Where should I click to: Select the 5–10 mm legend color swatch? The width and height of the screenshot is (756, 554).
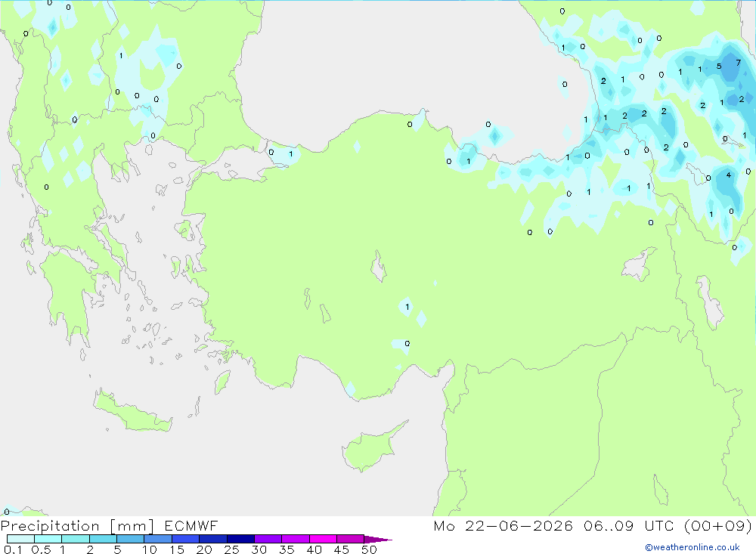coord(130,539)
